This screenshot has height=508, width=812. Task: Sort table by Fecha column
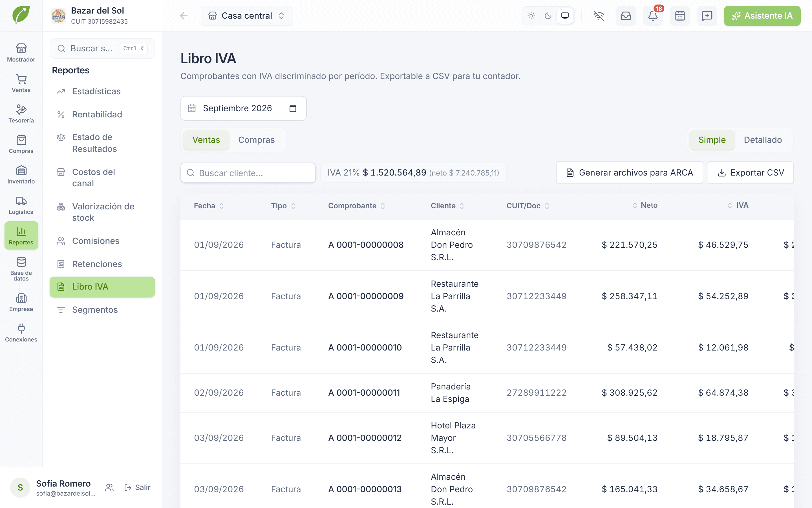209,206
